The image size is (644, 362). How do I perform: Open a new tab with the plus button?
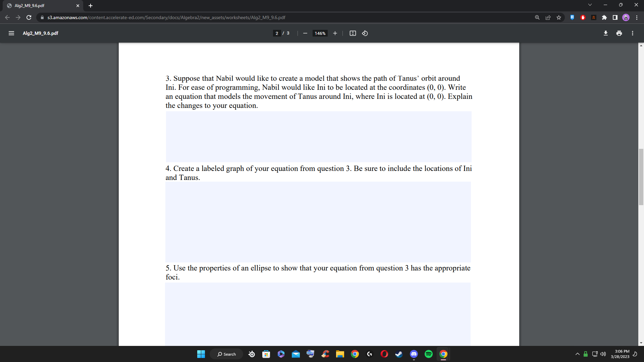click(90, 5)
